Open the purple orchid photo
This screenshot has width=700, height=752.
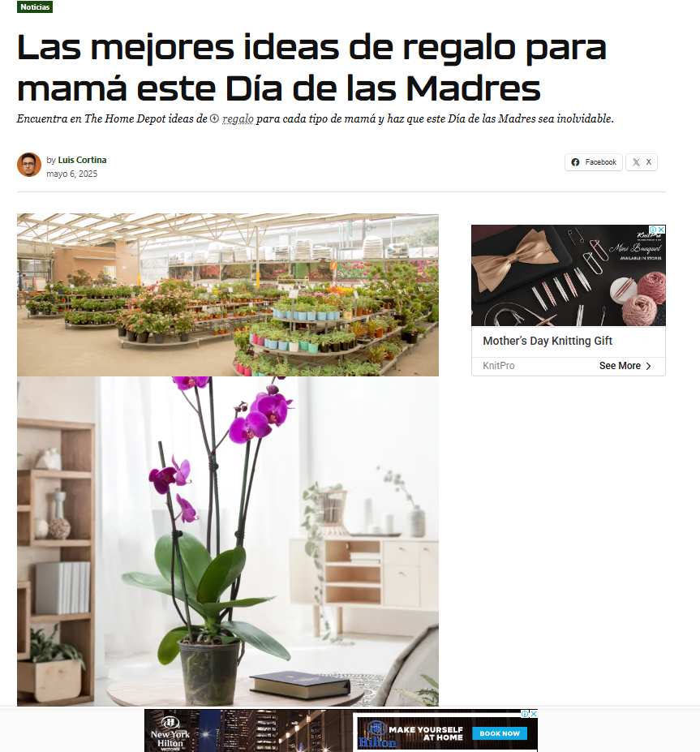point(228,541)
